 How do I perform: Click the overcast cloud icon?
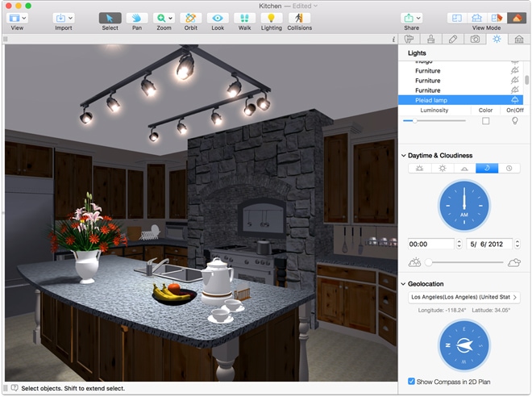(x=514, y=262)
